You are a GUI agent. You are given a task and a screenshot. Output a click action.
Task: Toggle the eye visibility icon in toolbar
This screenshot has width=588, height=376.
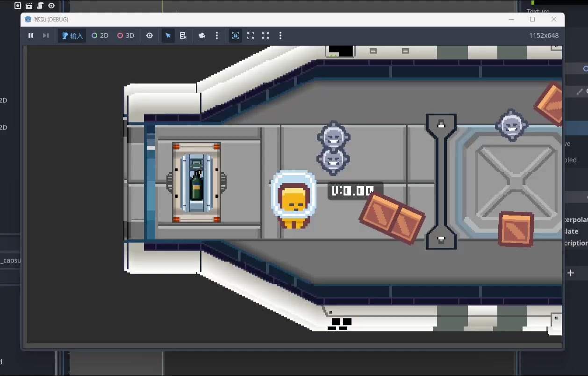coord(150,36)
